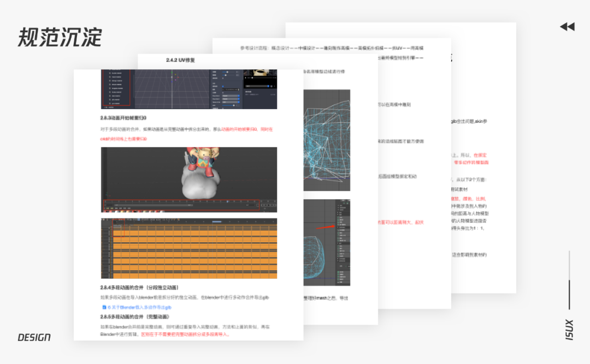Click the vertical ISUX logo text
This screenshot has width=590, height=364.
[x=569, y=330]
